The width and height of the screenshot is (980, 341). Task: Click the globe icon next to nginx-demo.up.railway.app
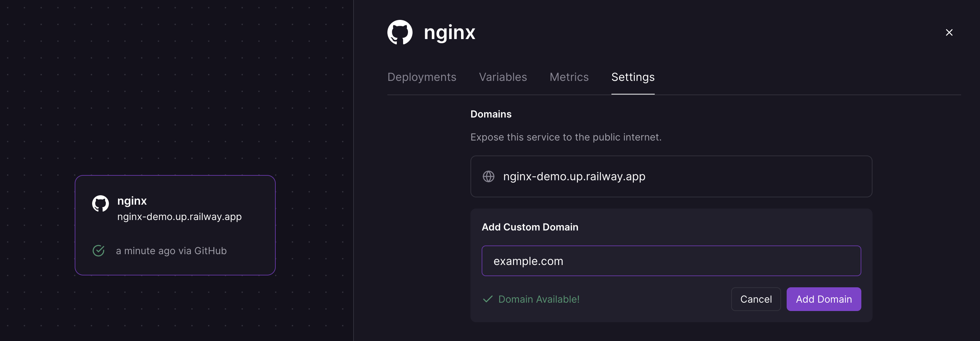point(489,176)
